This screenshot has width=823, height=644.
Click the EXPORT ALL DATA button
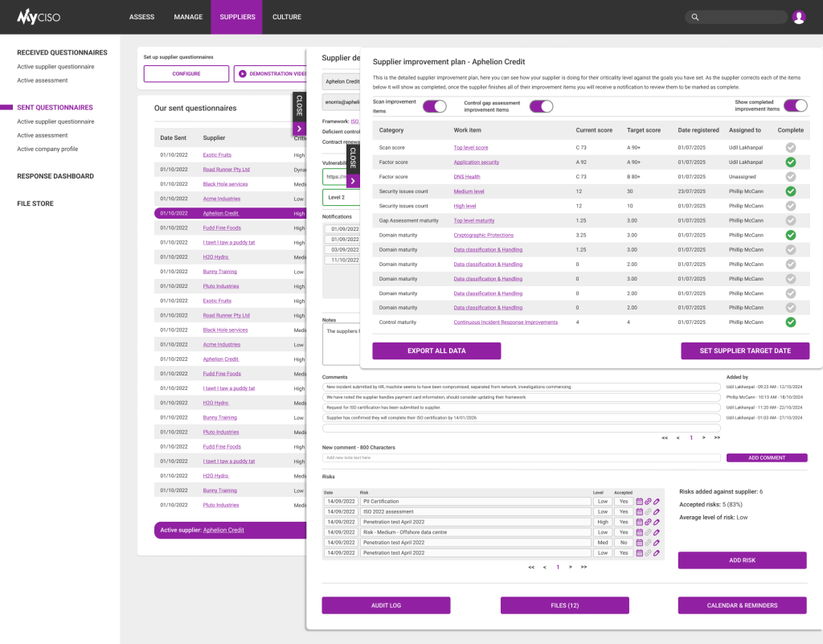pos(436,351)
